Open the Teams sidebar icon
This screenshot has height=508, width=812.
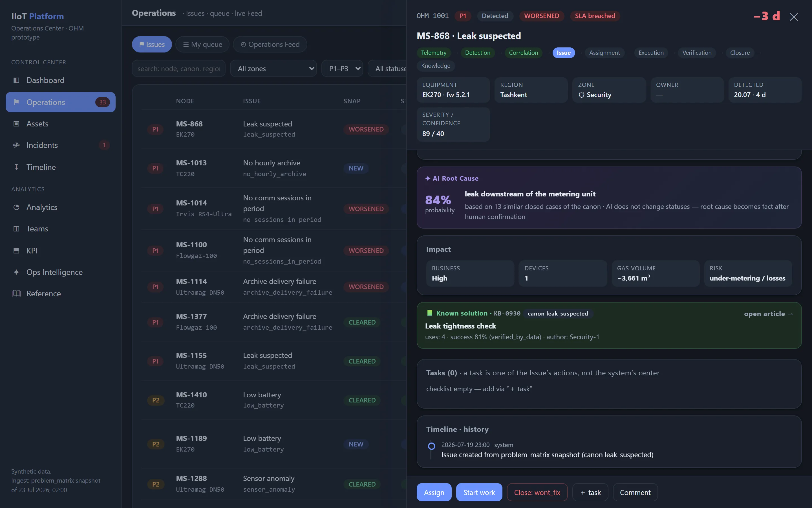click(16, 229)
